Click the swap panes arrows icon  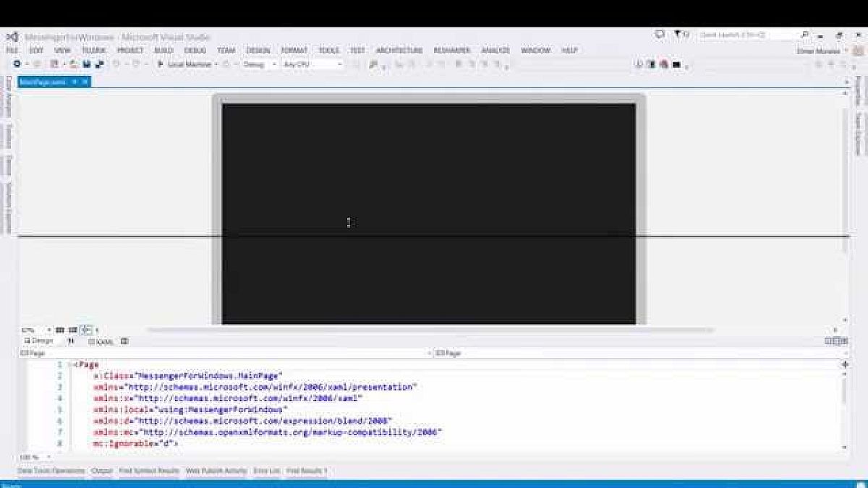[71, 341]
